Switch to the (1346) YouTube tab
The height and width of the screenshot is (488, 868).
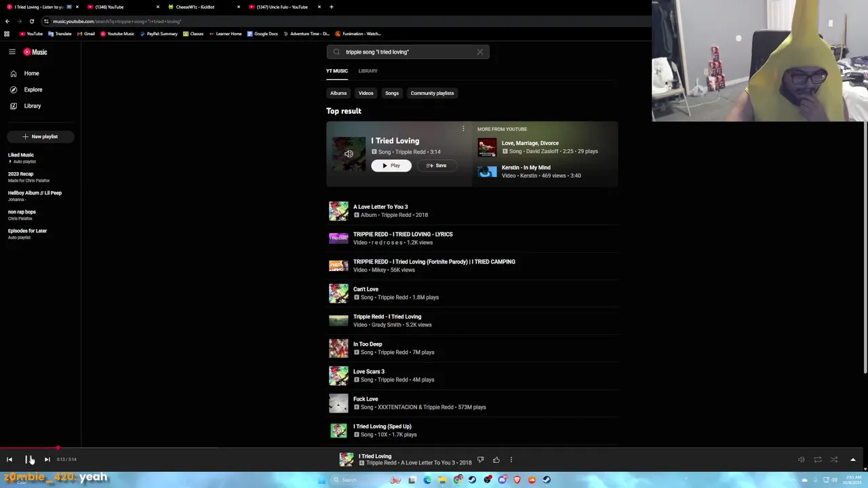(x=122, y=7)
